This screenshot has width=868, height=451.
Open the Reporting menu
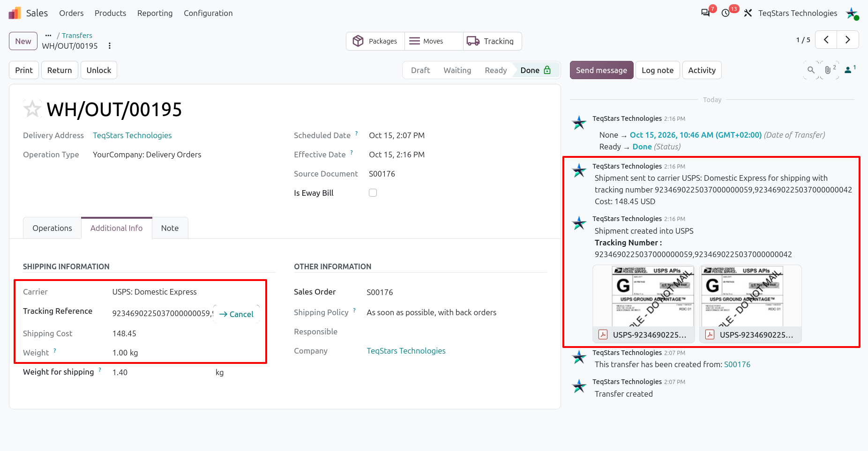(x=155, y=13)
